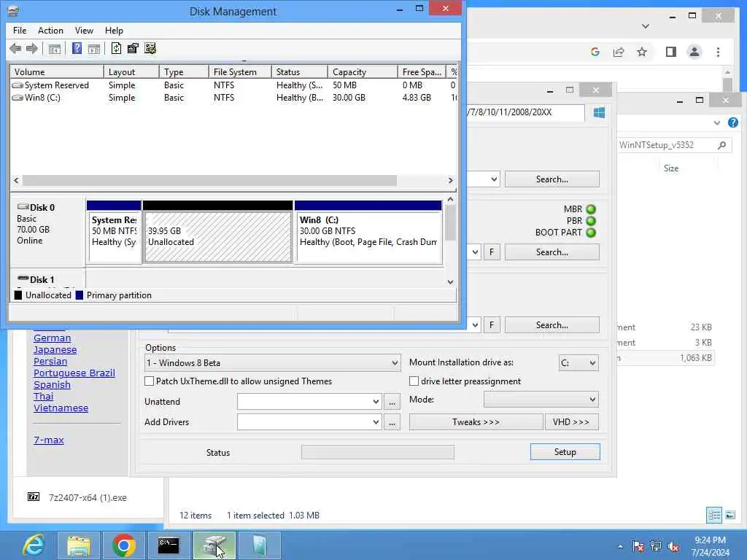Image resolution: width=747 pixels, height=560 pixels.
Task: Click the Properties icon in Disk Management toolbar
Action: (133, 48)
